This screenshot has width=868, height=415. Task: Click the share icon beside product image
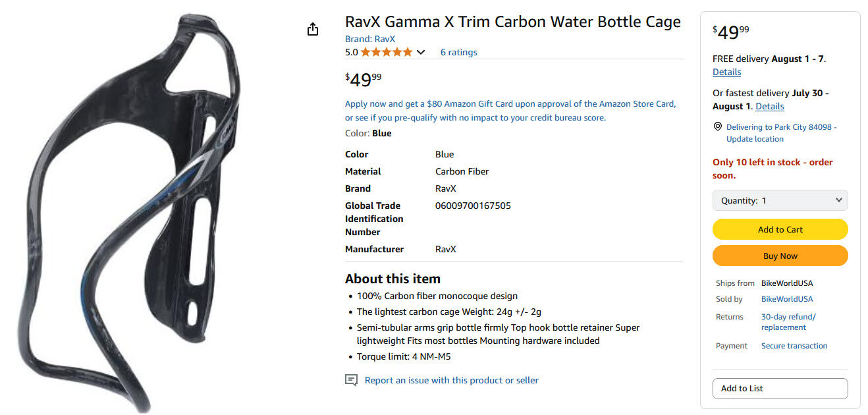click(313, 30)
